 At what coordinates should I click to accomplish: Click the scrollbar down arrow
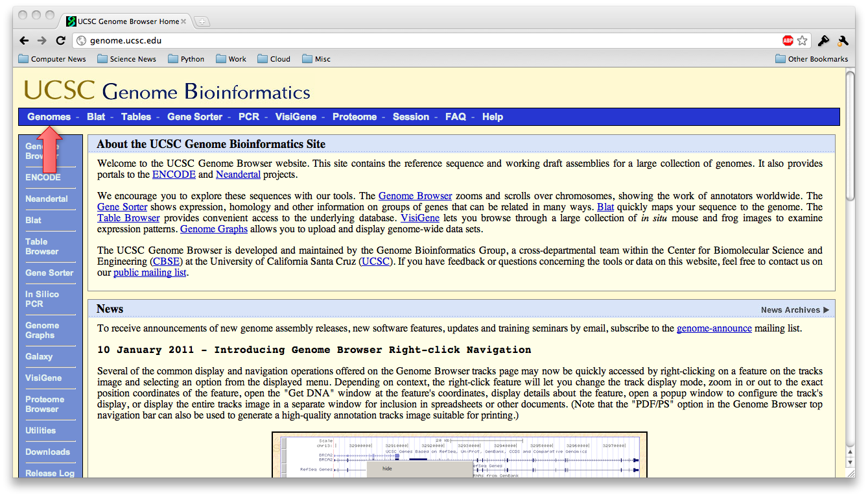click(850, 463)
